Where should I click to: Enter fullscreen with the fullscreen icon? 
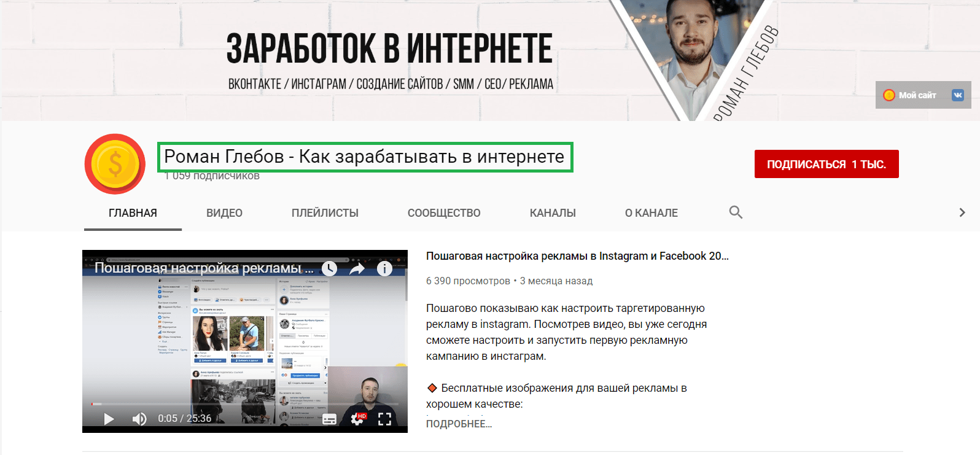pyautogui.click(x=384, y=419)
